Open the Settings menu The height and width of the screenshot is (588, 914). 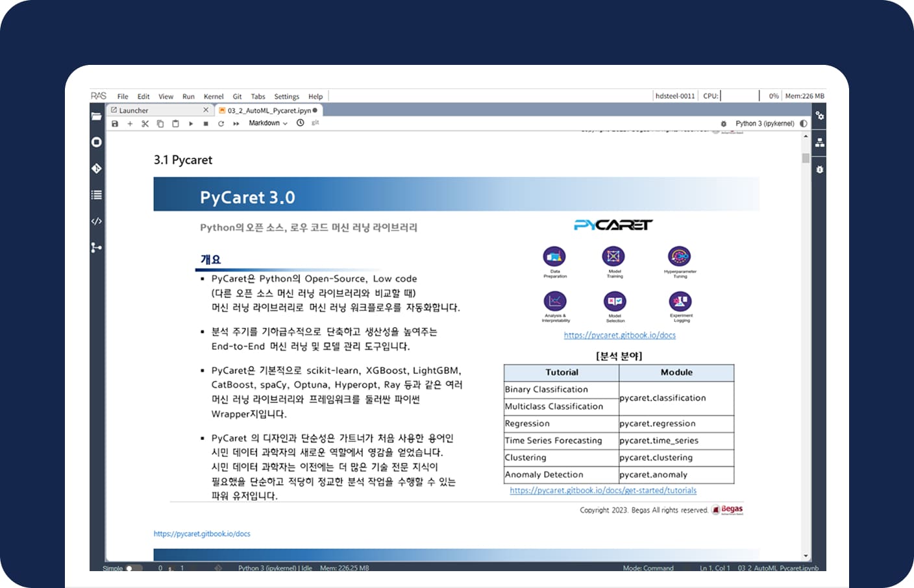tap(286, 96)
